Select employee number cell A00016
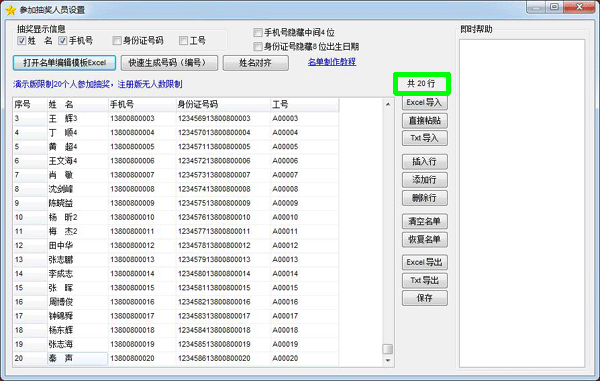 pyautogui.click(x=305, y=302)
